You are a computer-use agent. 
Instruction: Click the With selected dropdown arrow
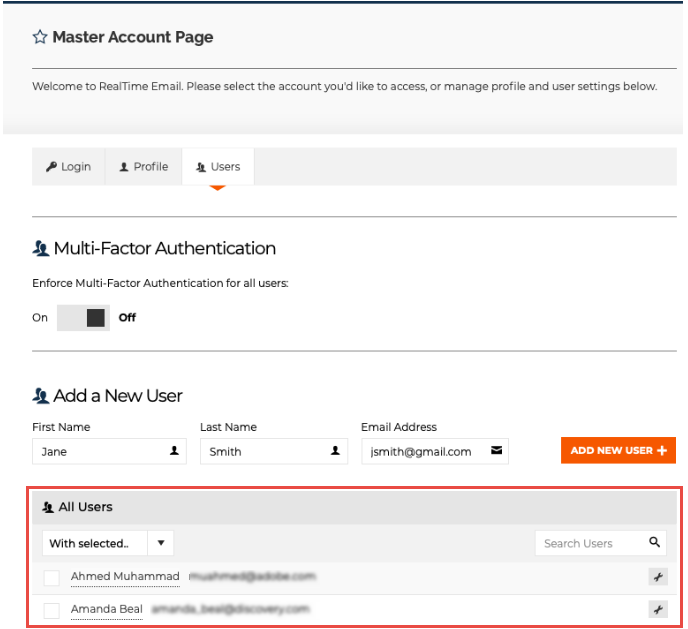click(161, 543)
